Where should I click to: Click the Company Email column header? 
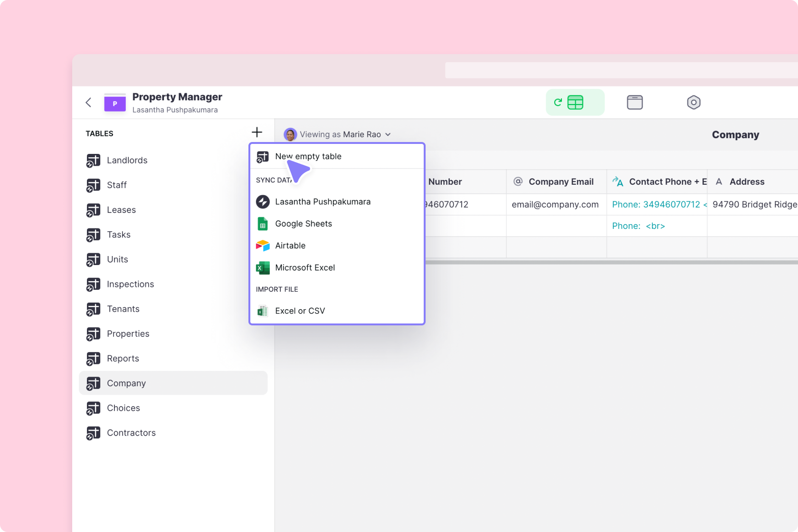click(560, 182)
